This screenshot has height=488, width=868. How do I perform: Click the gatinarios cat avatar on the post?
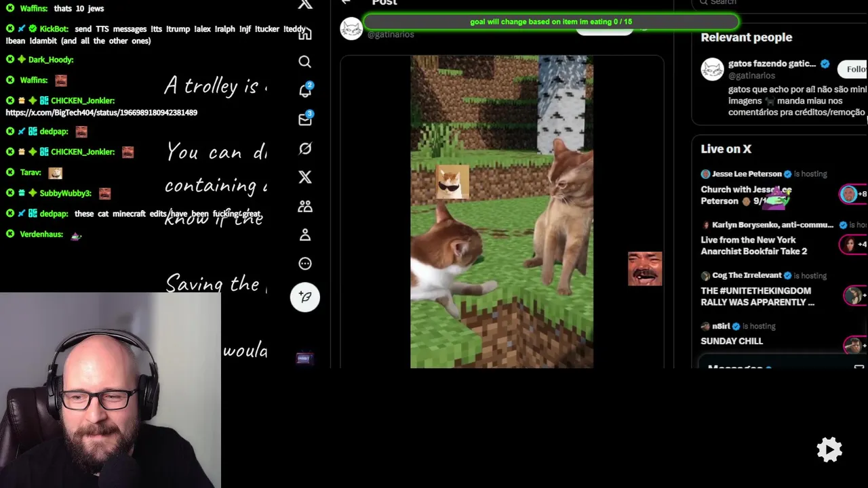tap(351, 29)
